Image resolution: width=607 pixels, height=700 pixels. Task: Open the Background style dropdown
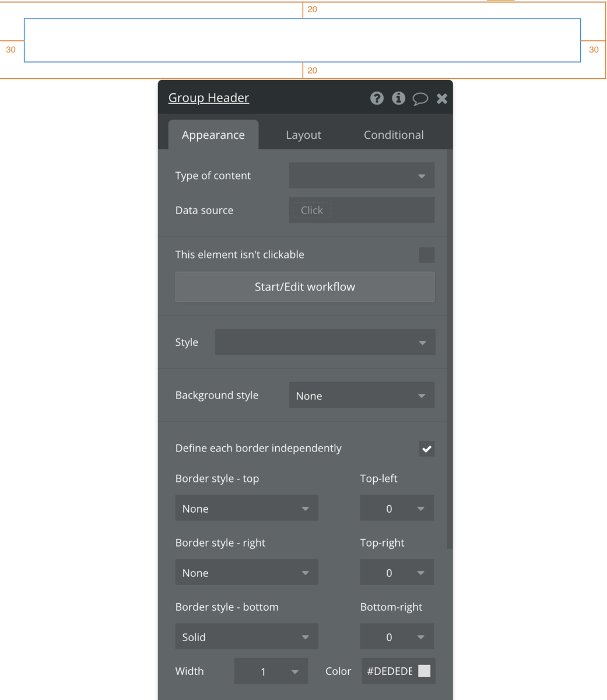coord(362,395)
